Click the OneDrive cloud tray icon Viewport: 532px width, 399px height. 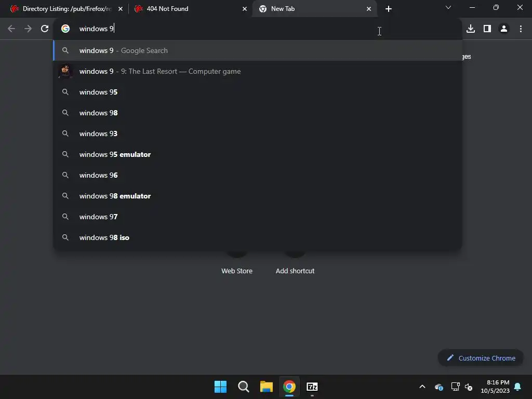[438, 387]
